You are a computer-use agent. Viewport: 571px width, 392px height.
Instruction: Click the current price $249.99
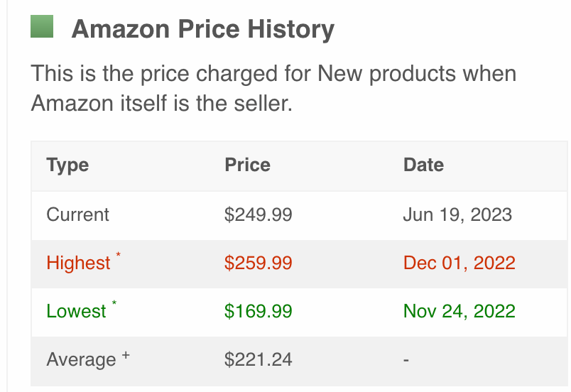258,214
